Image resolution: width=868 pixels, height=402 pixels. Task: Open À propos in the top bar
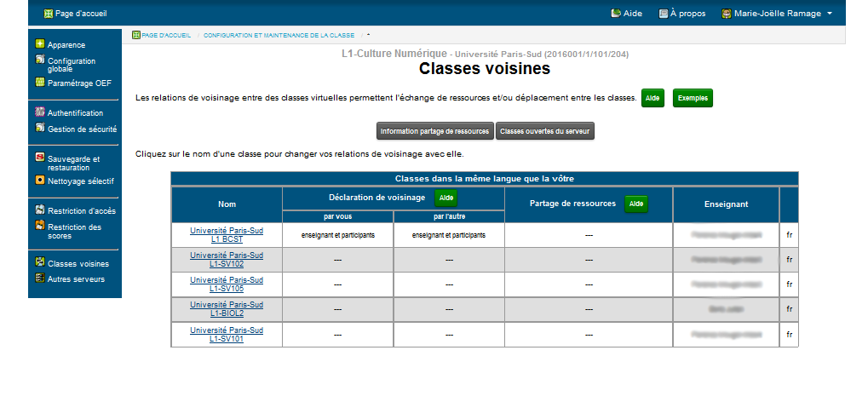coord(681,14)
